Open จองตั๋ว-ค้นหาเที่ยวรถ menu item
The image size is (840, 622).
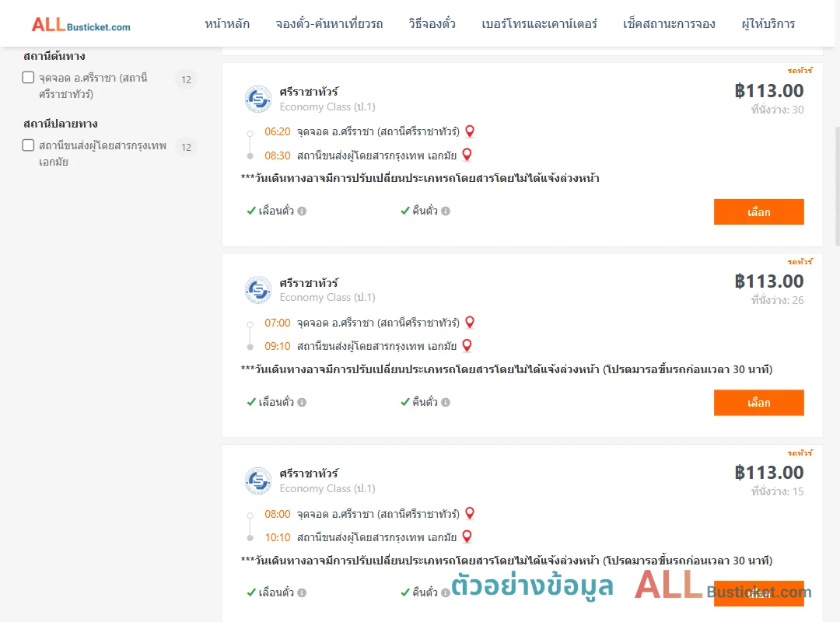click(x=329, y=24)
